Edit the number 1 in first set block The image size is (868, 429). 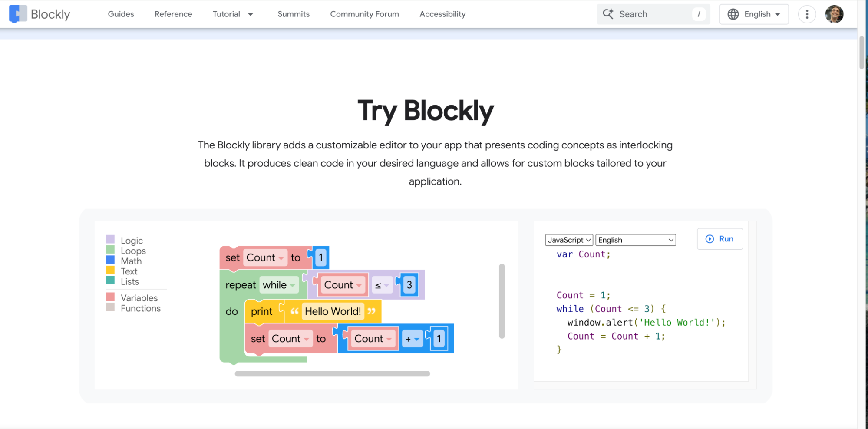pyautogui.click(x=320, y=257)
